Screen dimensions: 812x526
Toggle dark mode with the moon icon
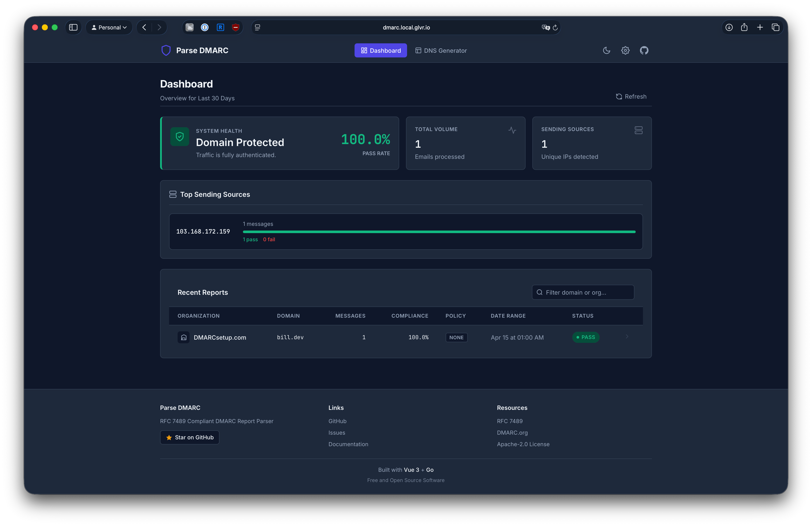tap(606, 50)
